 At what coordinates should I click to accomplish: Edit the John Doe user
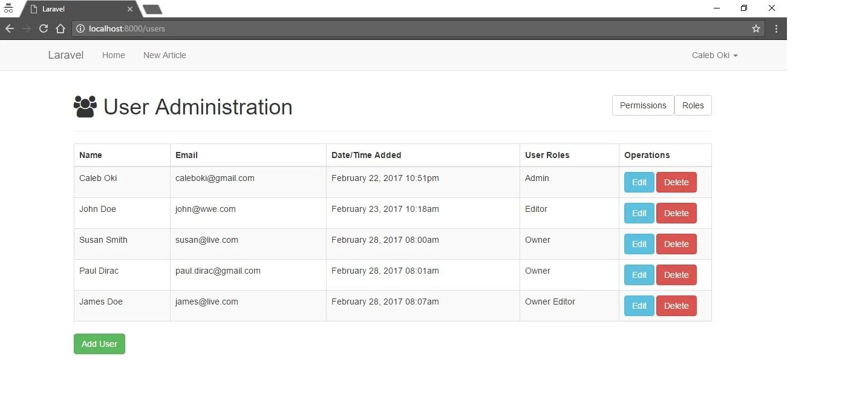639,213
